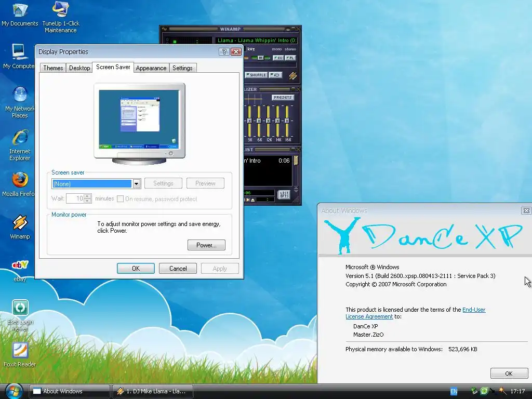Launch TuneUp 1-Click Maintenance shortcut
The image size is (532, 399).
(61, 17)
